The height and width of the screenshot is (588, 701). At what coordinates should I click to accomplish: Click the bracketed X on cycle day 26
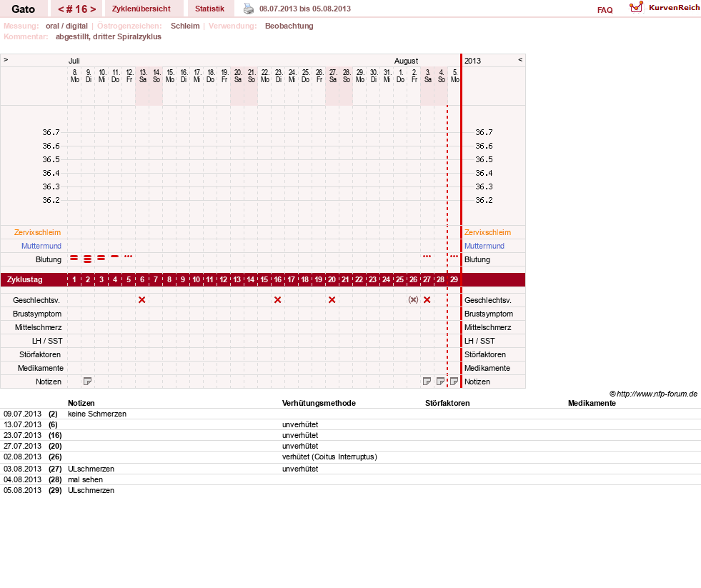[414, 300]
